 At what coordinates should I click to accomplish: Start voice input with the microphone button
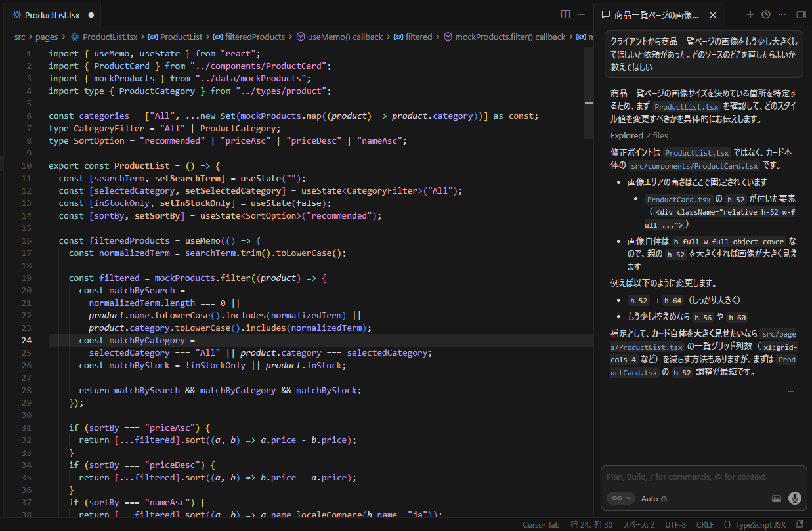(x=795, y=498)
